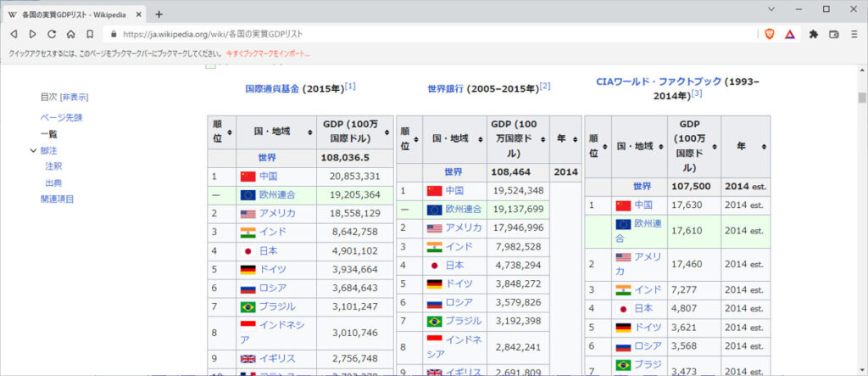This screenshot has height=376, width=868.
Task: Select the World Bank value 19,524,348
Action: [518, 190]
